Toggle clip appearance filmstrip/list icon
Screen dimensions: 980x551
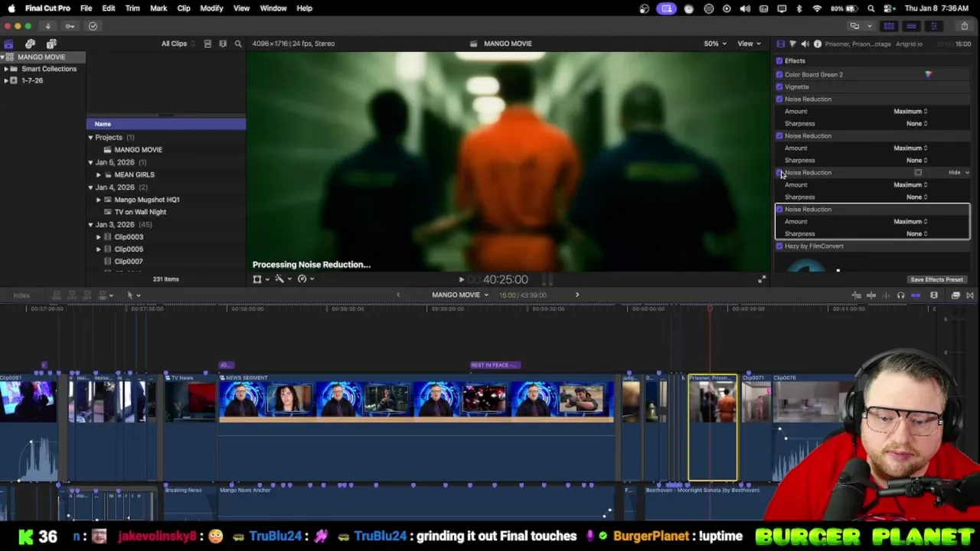point(207,44)
